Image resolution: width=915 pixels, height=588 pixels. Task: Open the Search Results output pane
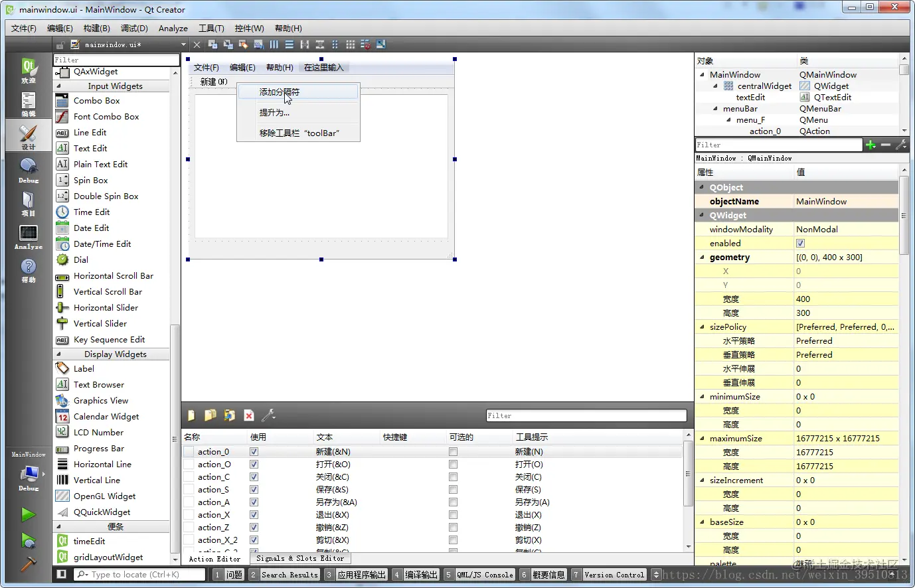(x=284, y=575)
